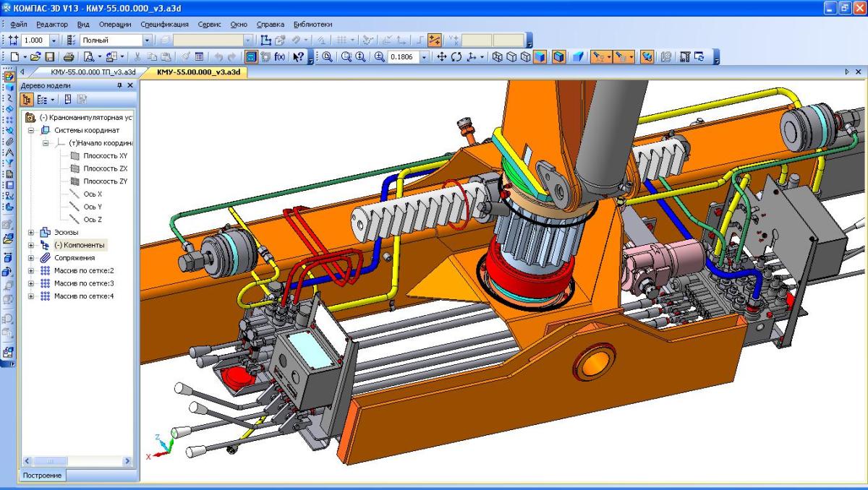Open an existing file with folder icon
868x490 pixels.
click(35, 56)
